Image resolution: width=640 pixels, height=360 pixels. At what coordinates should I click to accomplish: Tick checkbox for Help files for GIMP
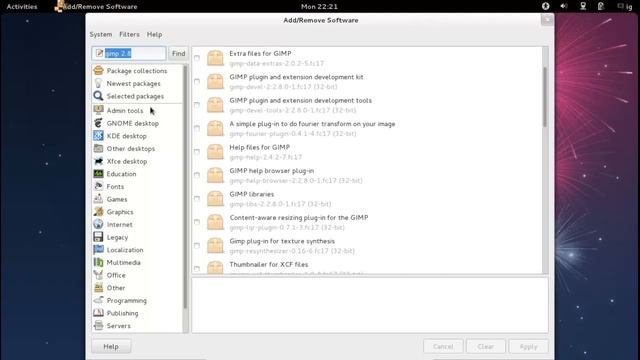coord(197,152)
